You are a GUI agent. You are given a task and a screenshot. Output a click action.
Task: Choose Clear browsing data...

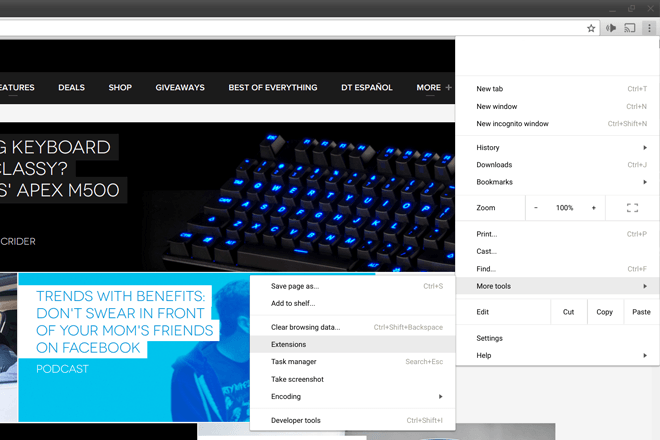353,327
